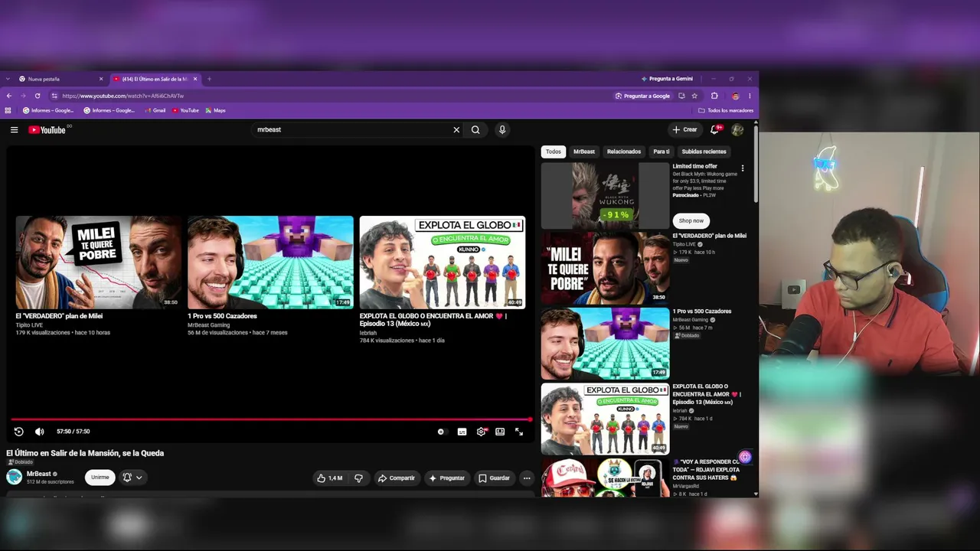Image resolution: width=980 pixels, height=551 pixels.
Task: Open Chrome profile avatar
Action: (x=736, y=96)
